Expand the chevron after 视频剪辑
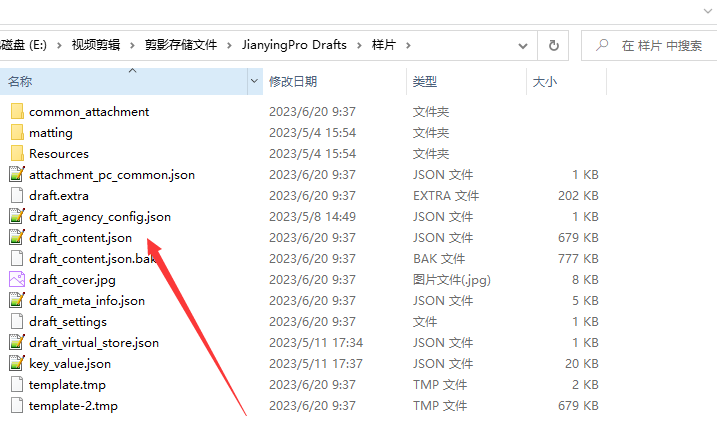 pos(133,45)
